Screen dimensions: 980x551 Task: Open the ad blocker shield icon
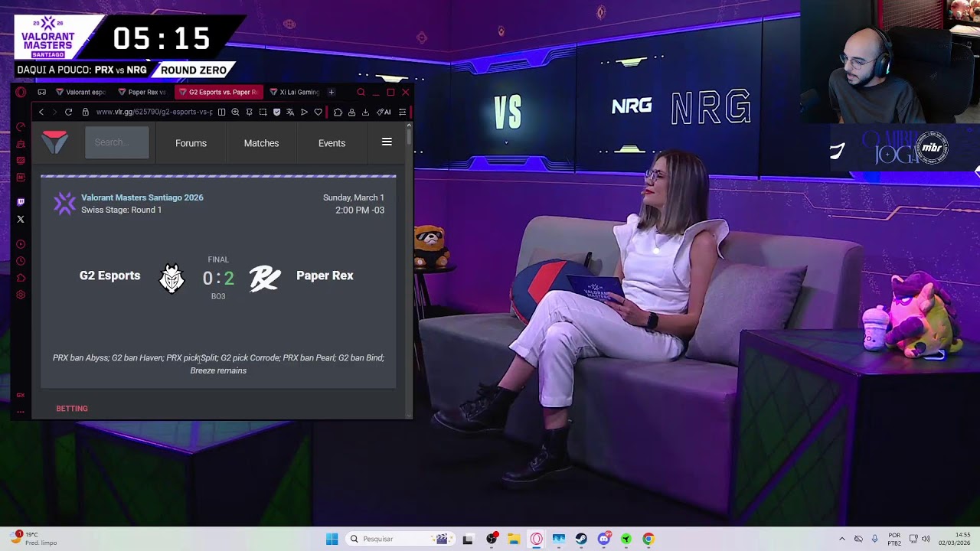coord(276,112)
